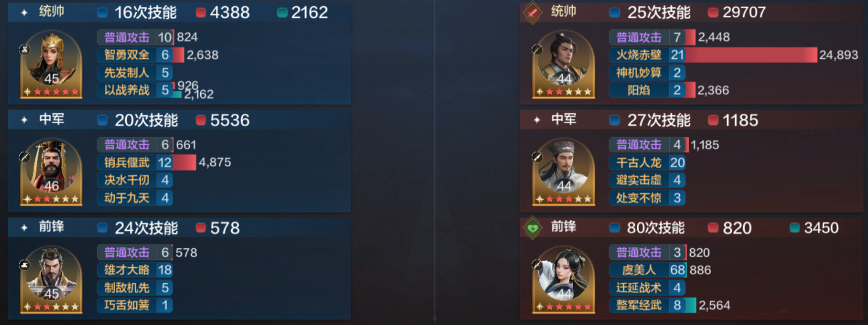Click the teal healing square next to 3450
The image size is (868, 325).
(795, 227)
